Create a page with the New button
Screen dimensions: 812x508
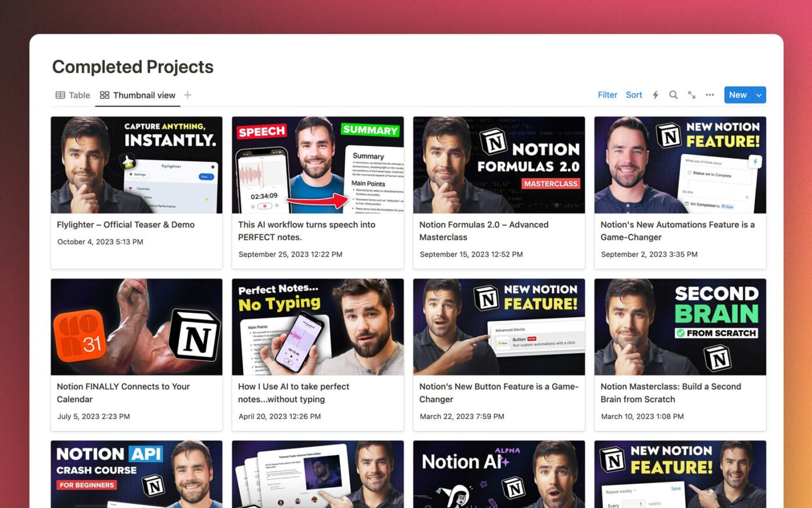coord(738,95)
